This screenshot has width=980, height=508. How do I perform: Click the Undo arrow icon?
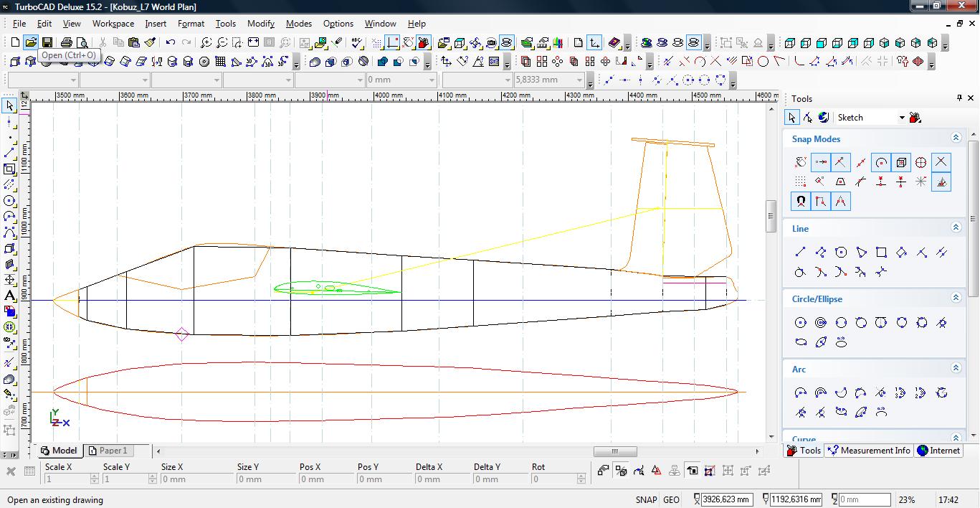point(170,43)
